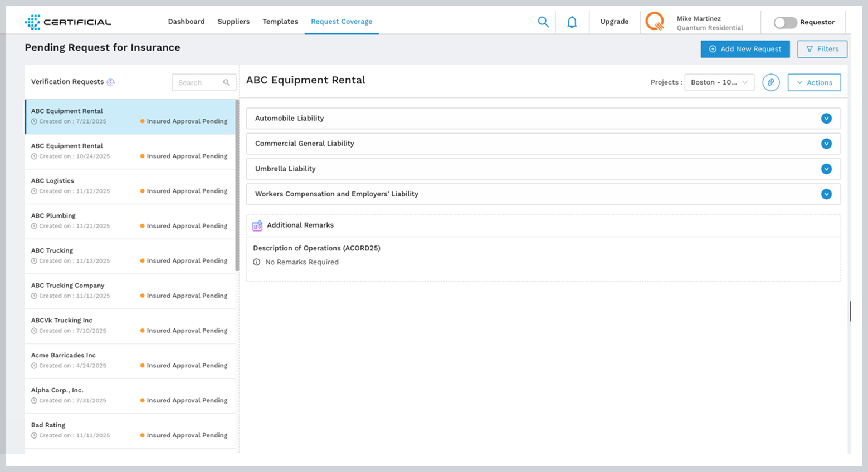Go to the Dashboard tab

(x=187, y=22)
